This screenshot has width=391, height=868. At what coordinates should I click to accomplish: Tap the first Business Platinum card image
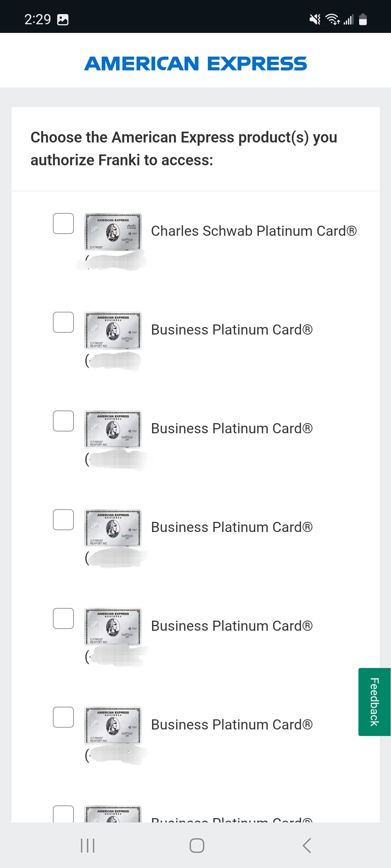tap(113, 331)
